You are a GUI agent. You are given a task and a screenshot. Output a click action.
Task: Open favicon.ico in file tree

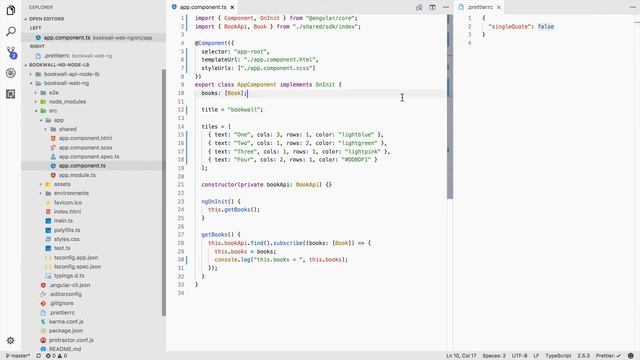[67, 202]
